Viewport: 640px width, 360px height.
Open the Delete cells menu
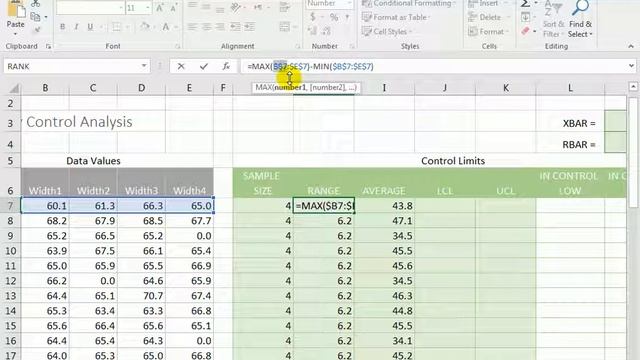click(x=490, y=17)
